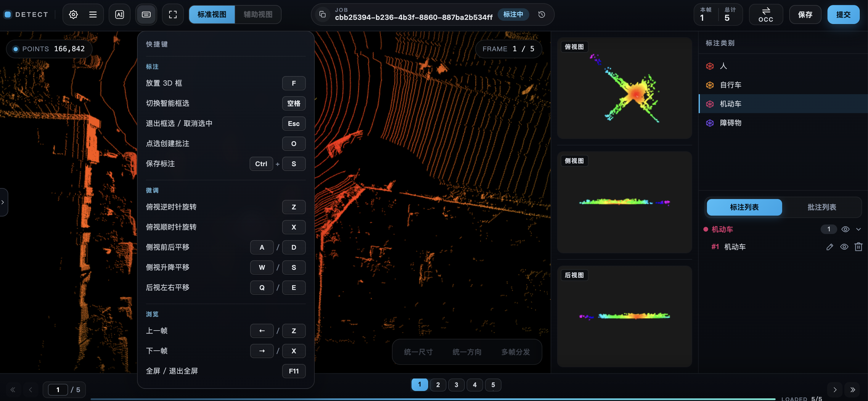
Task: Jump to first frame double-chevron
Action: [x=13, y=390]
